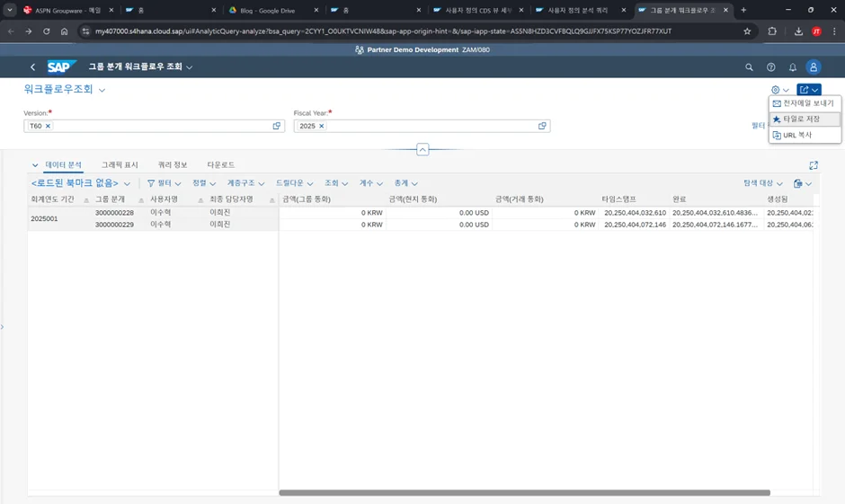Remove the T60 token from Version

point(49,126)
